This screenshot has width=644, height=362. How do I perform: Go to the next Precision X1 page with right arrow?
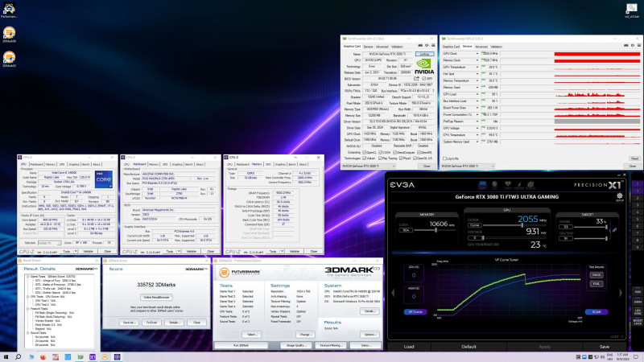621,293
